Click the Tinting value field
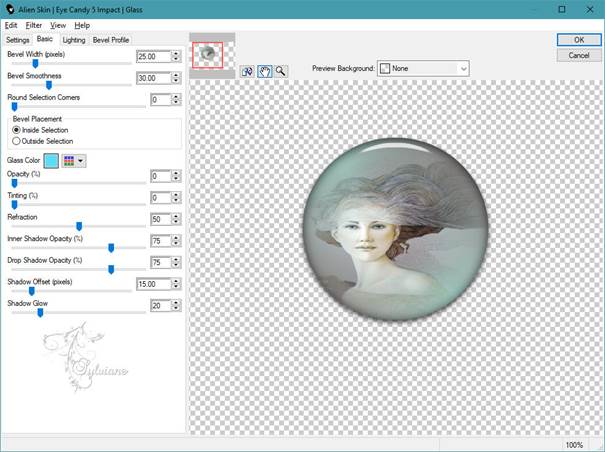The height and width of the screenshot is (452, 605). point(161,198)
